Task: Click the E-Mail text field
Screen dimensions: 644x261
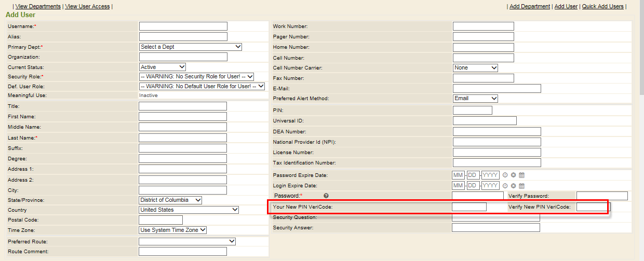Action: pyautogui.click(x=497, y=88)
